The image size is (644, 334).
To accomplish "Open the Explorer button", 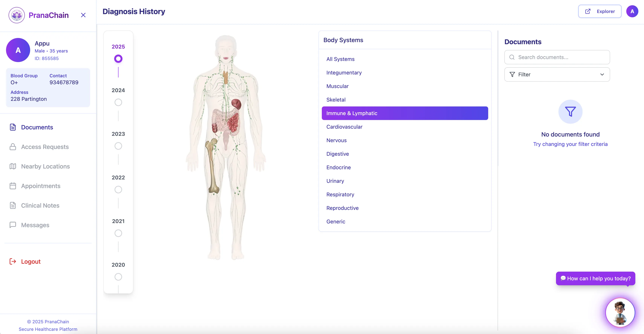I will coord(600,11).
